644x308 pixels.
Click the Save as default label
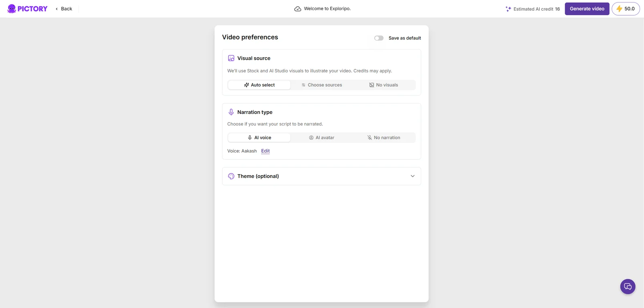405,38
